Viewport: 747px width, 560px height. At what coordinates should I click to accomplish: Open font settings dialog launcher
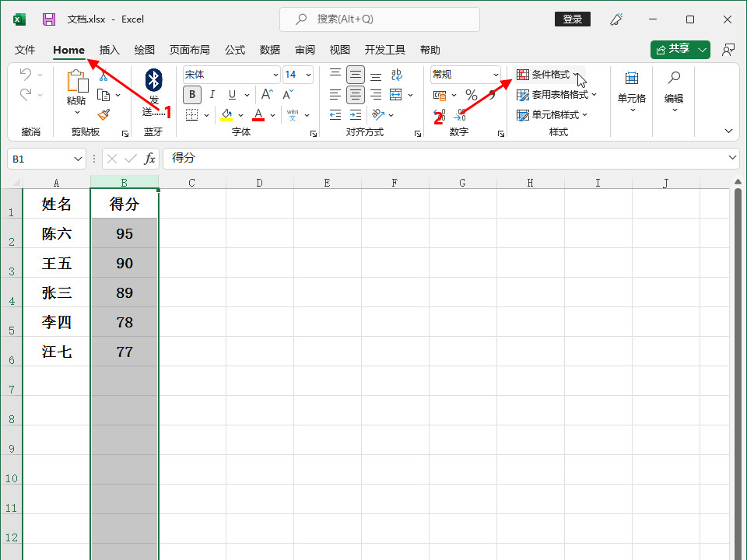click(313, 134)
